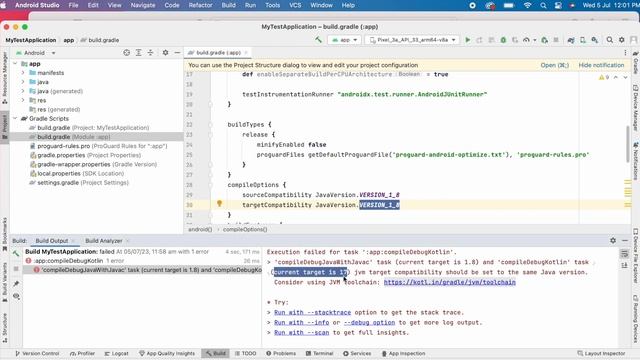
Task: Click the editor vertical scrollbar thumb
Action: pos(627,144)
